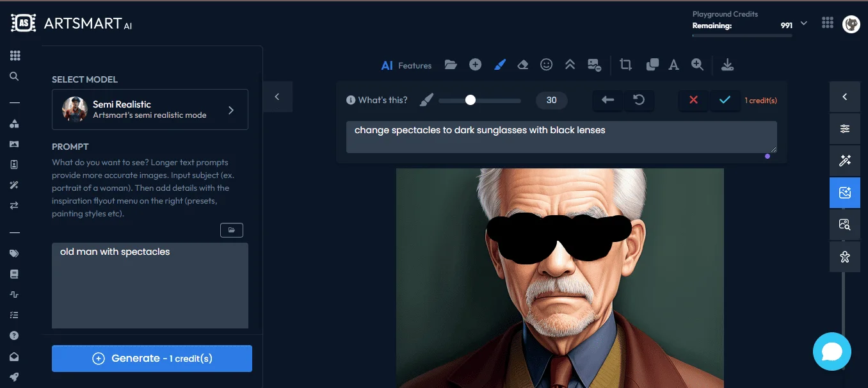The image size is (868, 388).
Task: Open the folder icon in top toolbar
Action: pos(451,65)
